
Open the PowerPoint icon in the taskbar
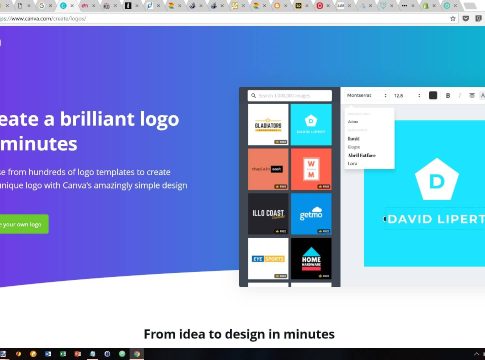tap(78, 354)
